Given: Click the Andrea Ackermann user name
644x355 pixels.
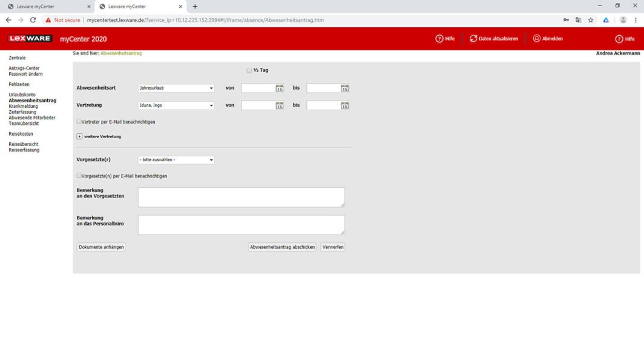Looking at the screenshot, I should tap(618, 53).
